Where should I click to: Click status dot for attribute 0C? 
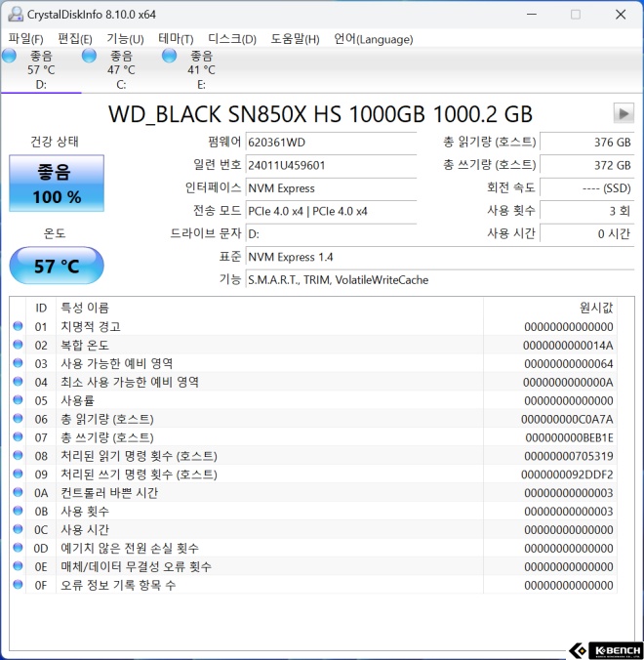click(18, 529)
